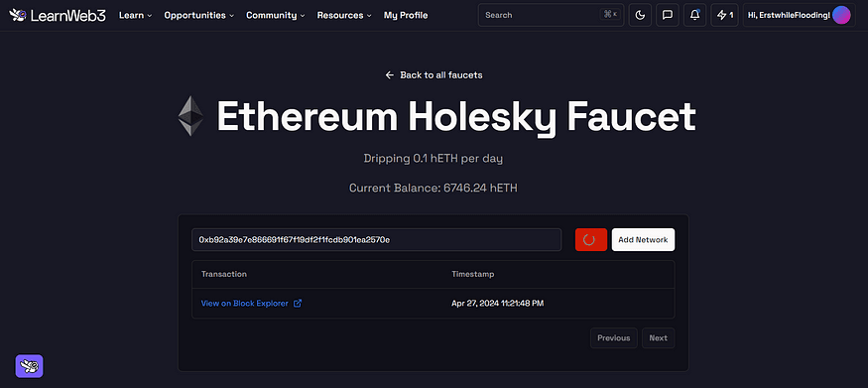The width and height of the screenshot is (868, 388).
Task: Click the red loading request button
Action: click(x=591, y=240)
